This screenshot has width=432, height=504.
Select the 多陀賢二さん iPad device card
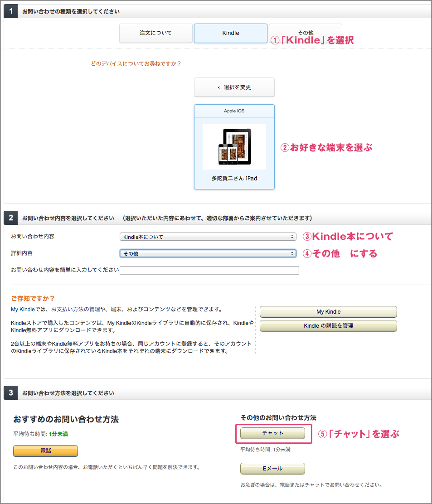(x=234, y=146)
